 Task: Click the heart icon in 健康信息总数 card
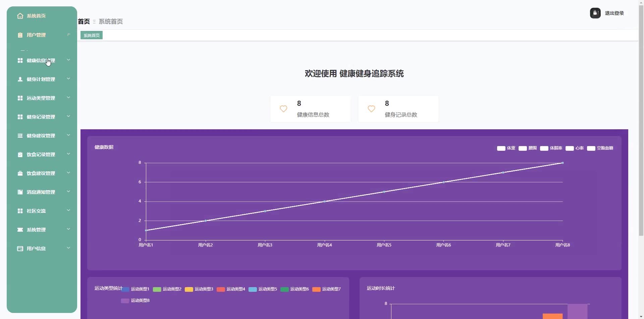click(283, 109)
